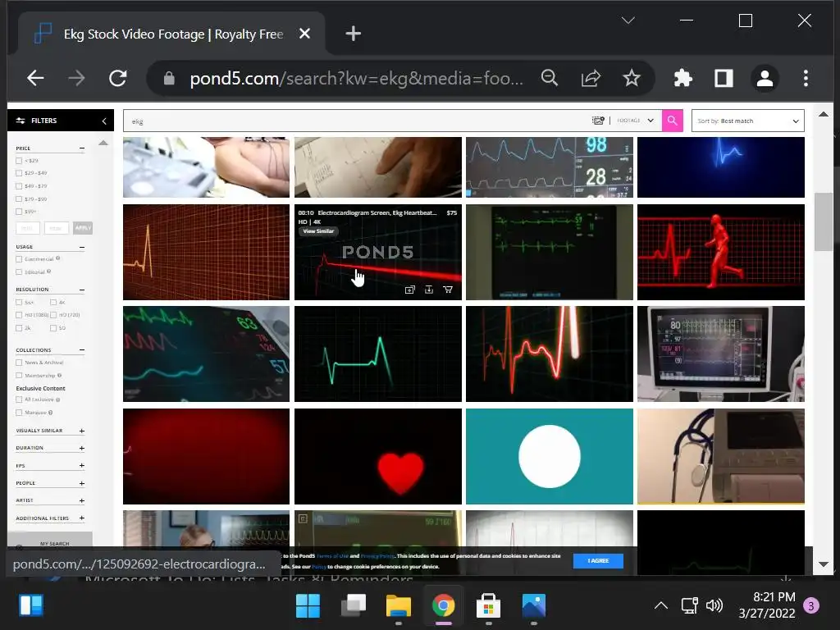Image resolution: width=840 pixels, height=630 pixels.
Task: Click the page vertical scrollbar thumb
Action: tap(823, 221)
